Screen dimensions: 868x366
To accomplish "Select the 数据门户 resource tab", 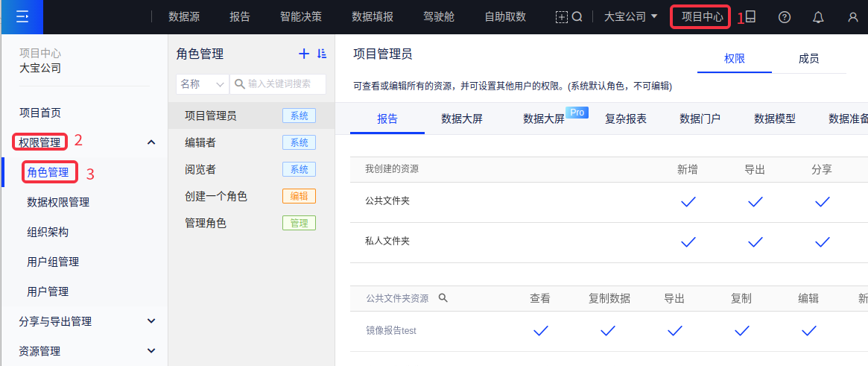I will [x=700, y=119].
